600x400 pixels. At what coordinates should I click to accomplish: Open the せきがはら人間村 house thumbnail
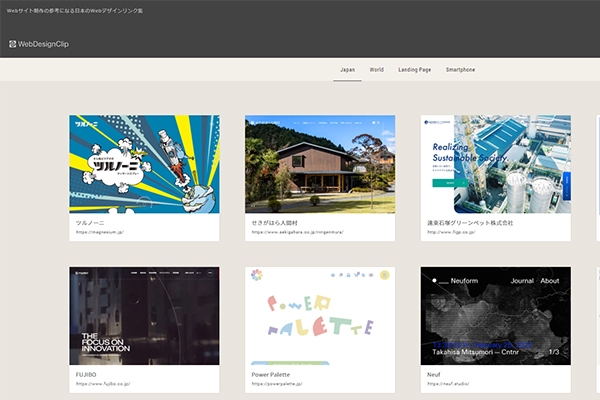coord(320,164)
